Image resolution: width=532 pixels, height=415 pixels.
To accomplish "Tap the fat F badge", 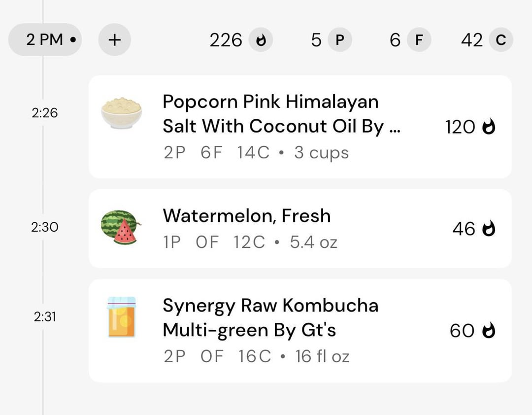I will 419,40.
